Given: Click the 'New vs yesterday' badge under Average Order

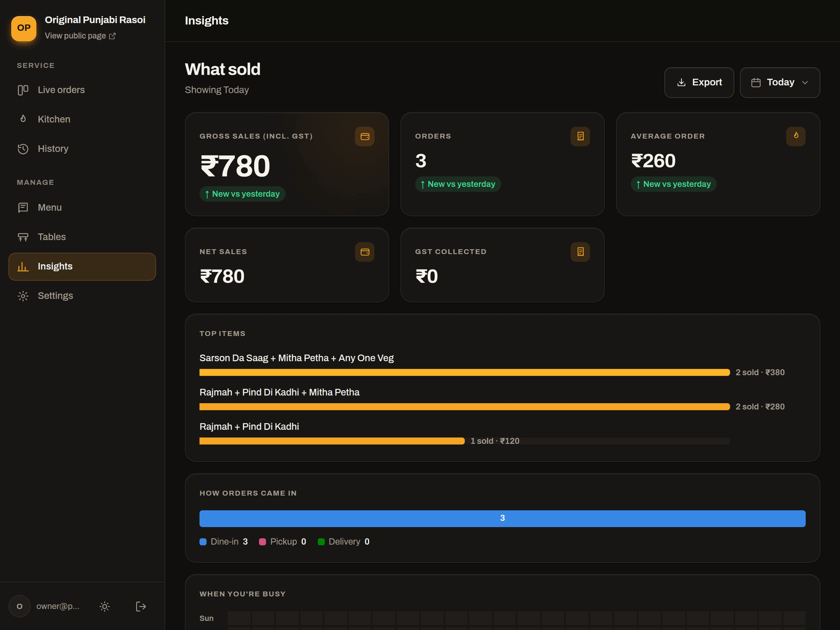Looking at the screenshot, I should click(x=674, y=184).
